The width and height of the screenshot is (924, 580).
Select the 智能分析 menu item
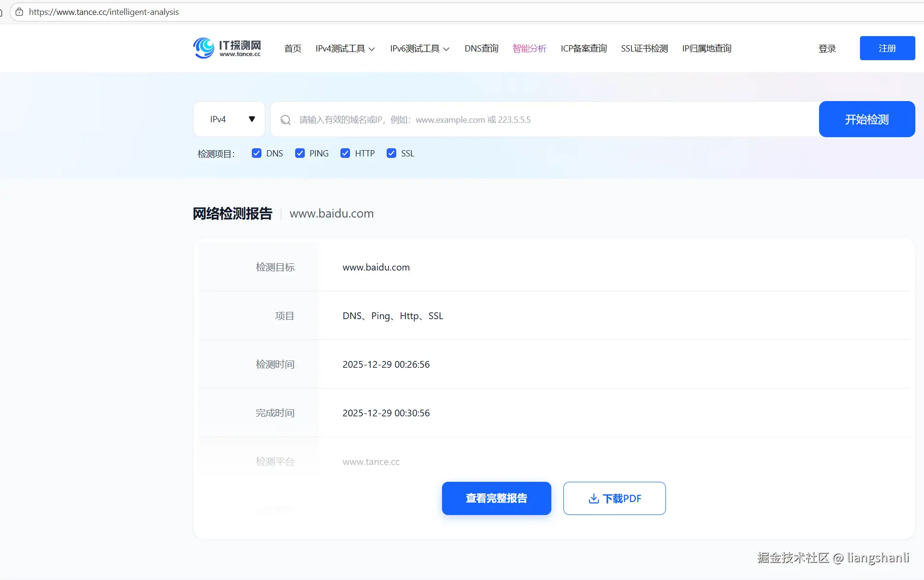[x=529, y=48]
